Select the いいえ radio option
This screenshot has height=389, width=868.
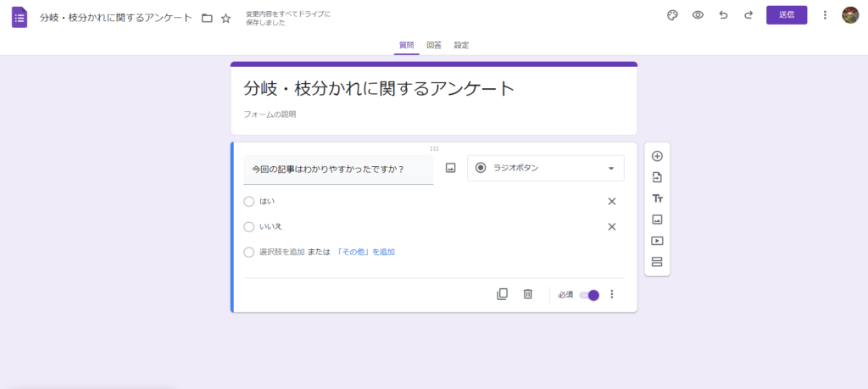point(249,227)
